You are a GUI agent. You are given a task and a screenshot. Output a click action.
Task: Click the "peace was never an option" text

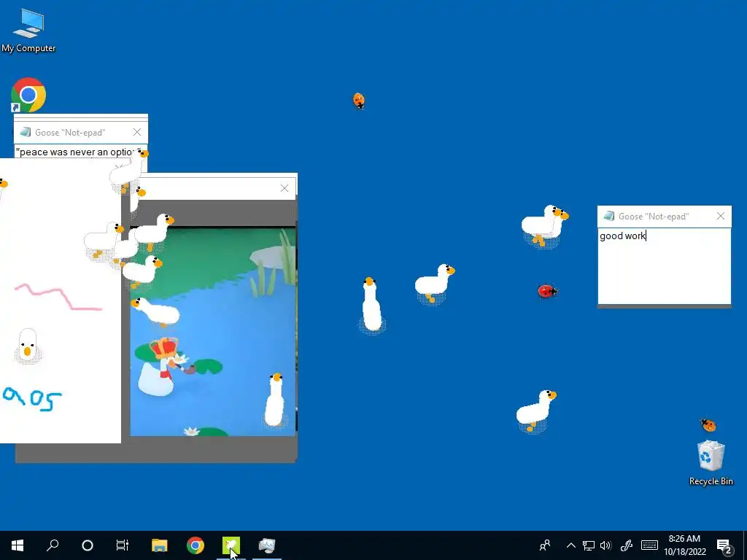click(78, 152)
